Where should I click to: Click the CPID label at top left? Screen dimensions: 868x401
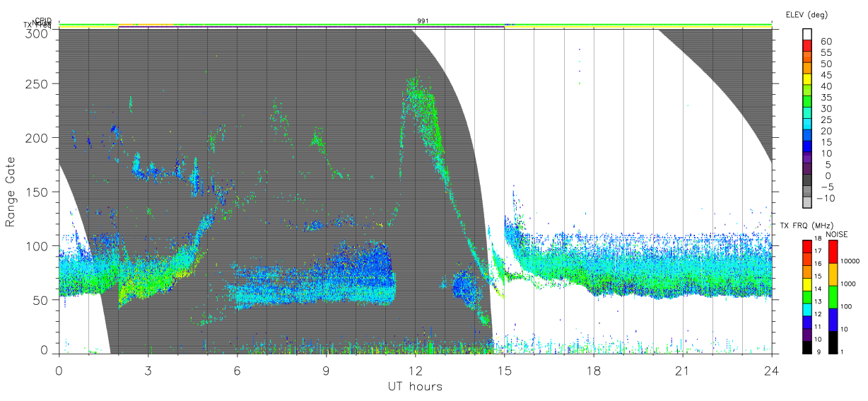(44, 21)
